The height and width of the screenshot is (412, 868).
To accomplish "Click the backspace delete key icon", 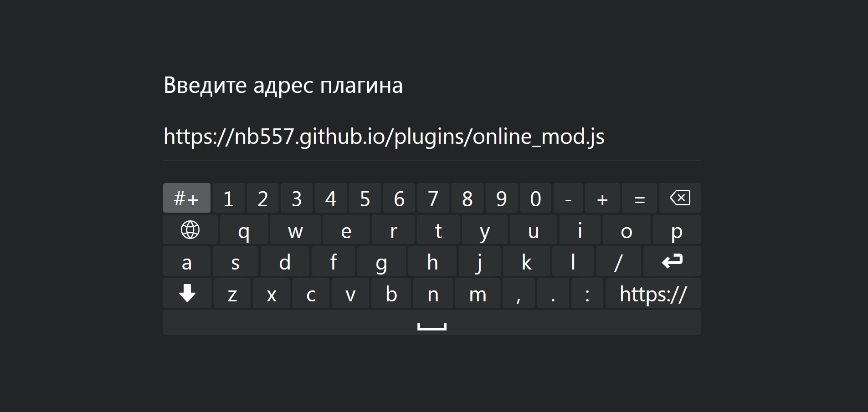I will (x=680, y=198).
